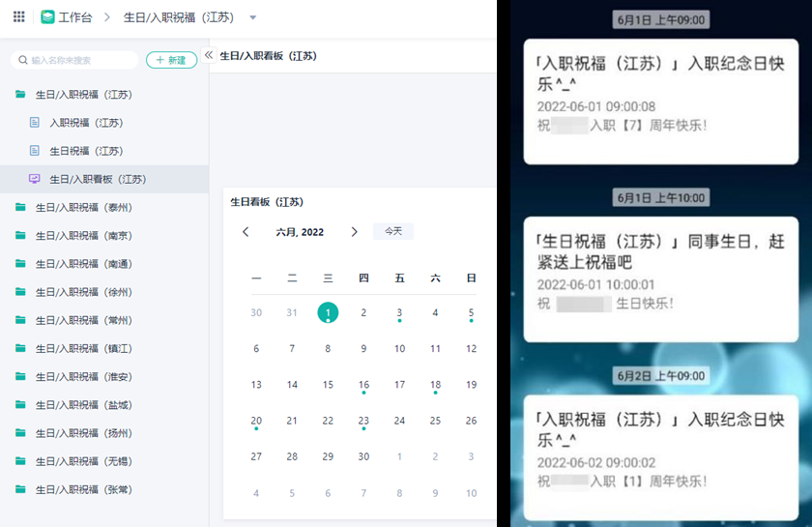This screenshot has width=812, height=527.
Task: Go to previous month in calendar
Action: pos(246,232)
